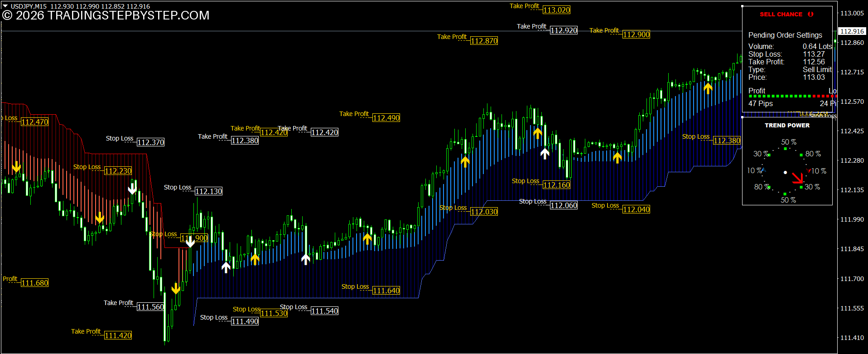This screenshot has height=354, width=868.
Task: Click the yellow up arrow above Stop Loss 112.040
Action: coord(617,157)
